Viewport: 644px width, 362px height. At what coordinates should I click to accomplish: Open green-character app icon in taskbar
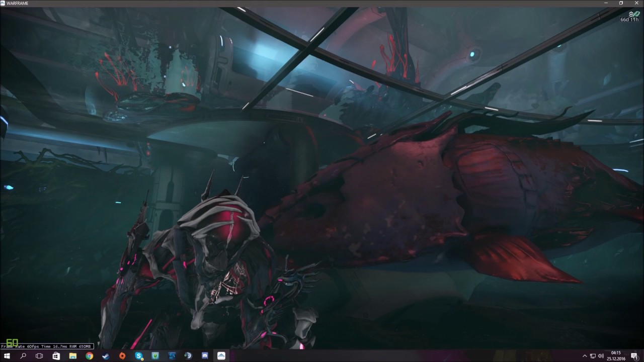pyautogui.click(x=155, y=355)
